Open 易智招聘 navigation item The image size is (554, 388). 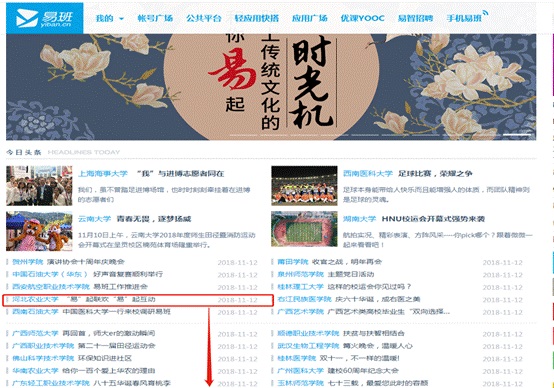(416, 18)
